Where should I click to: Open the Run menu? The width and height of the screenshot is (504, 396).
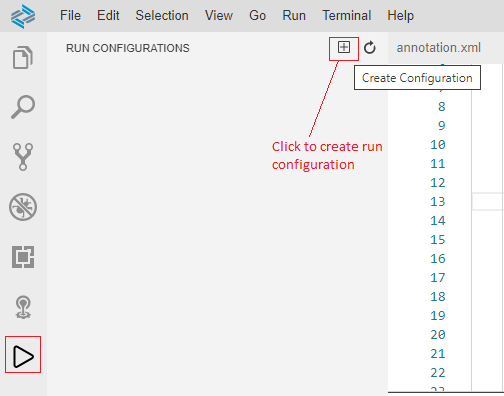tap(294, 15)
